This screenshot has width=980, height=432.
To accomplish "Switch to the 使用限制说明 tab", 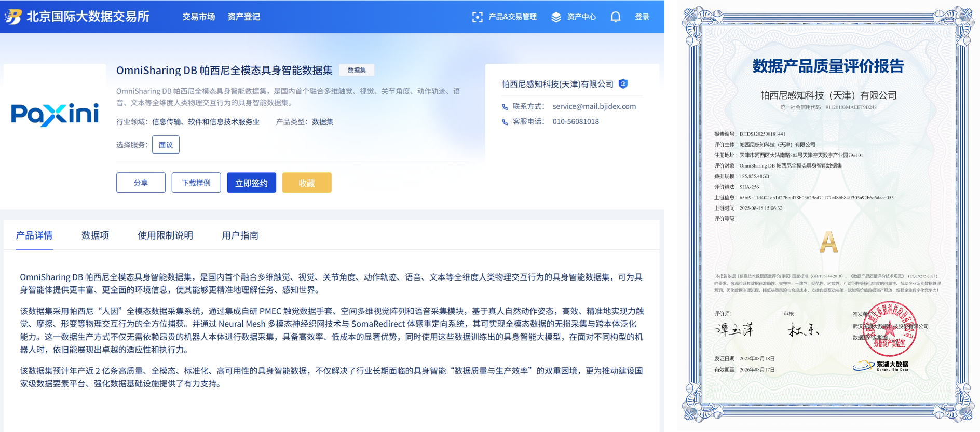I will (165, 235).
